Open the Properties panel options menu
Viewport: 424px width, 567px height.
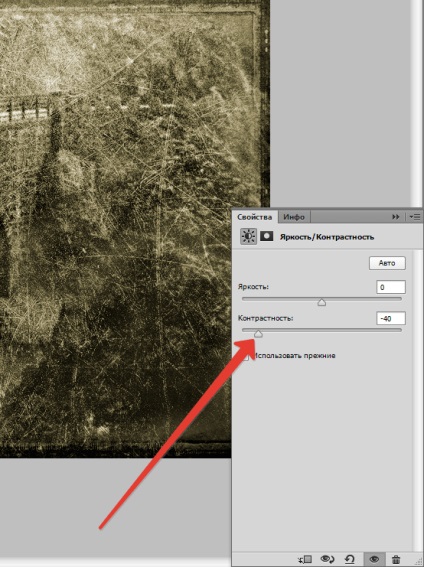pos(415,217)
